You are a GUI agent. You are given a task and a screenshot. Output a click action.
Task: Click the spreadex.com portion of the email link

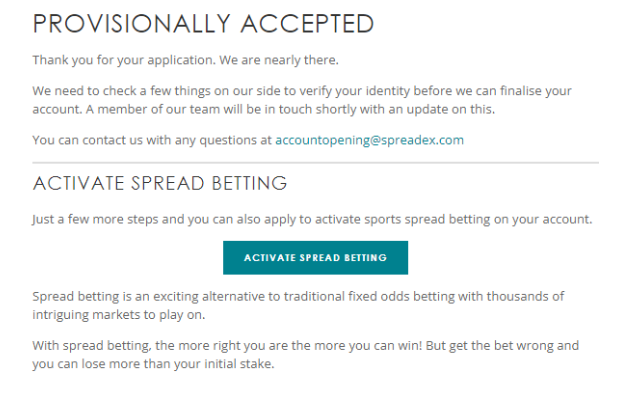point(422,140)
